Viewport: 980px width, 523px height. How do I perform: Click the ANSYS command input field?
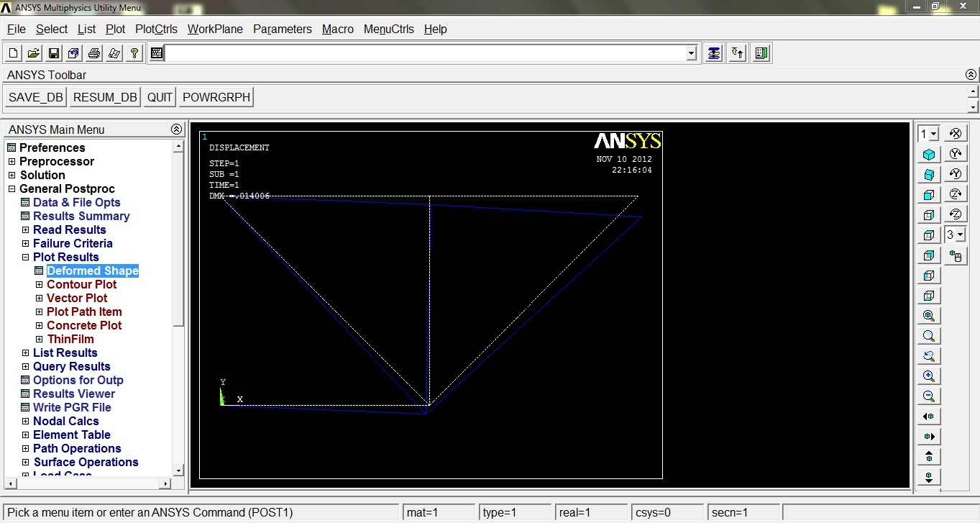[x=426, y=53]
